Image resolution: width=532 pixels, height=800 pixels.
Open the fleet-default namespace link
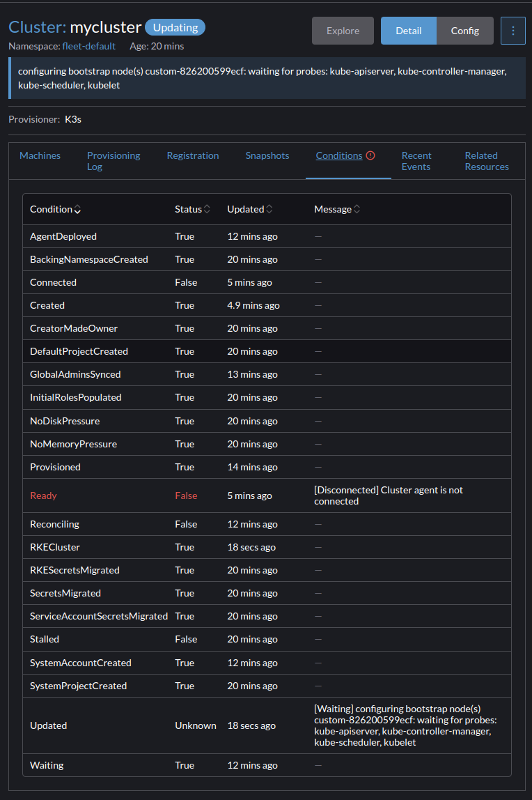[88, 46]
